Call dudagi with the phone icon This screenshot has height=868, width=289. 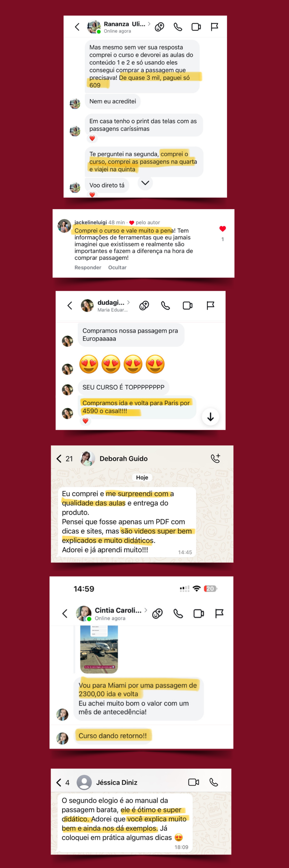pos(165,305)
